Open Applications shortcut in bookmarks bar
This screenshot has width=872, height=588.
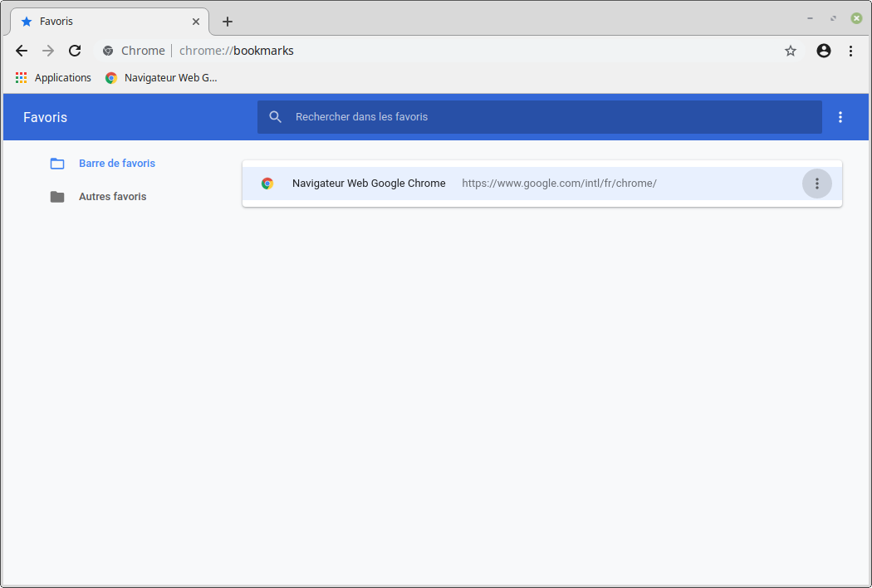(x=53, y=78)
